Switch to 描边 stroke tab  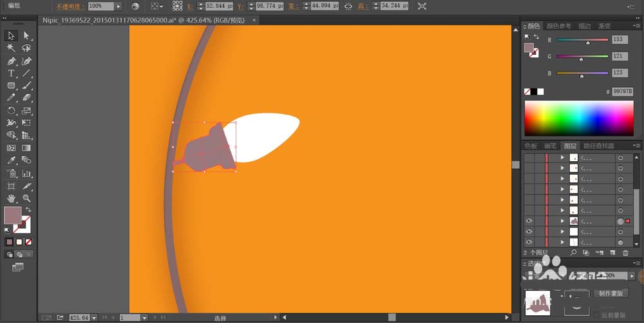coord(585,26)
